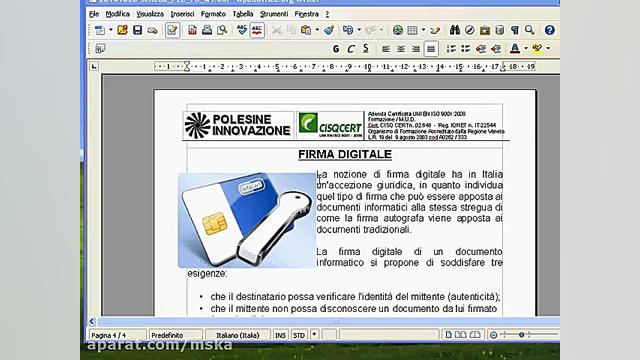
Task: Open the Navigator
Action: pos(470,30)
